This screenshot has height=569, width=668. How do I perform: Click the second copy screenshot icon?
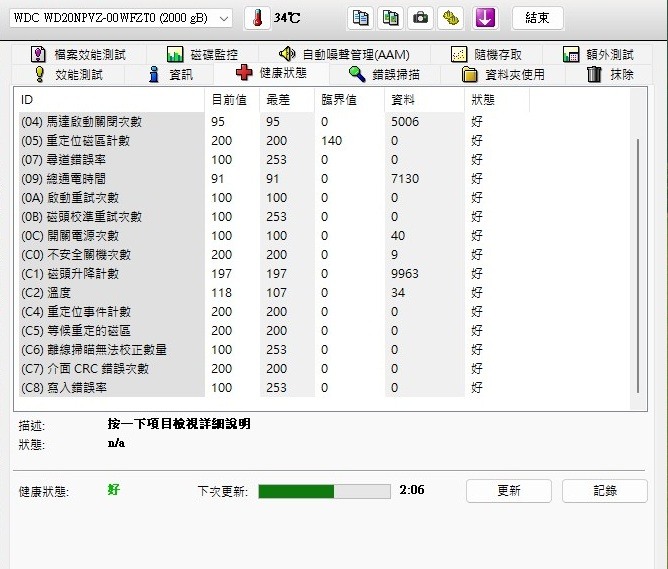390,18
